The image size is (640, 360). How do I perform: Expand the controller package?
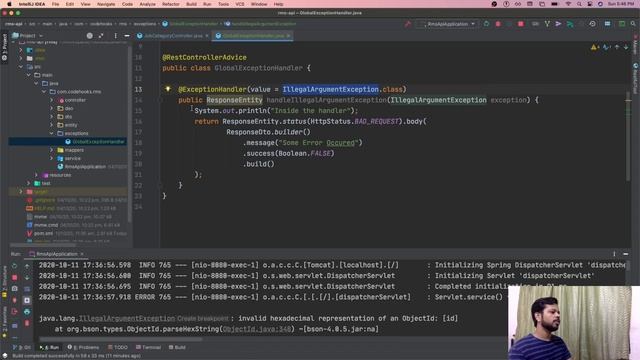click(52, 100)
